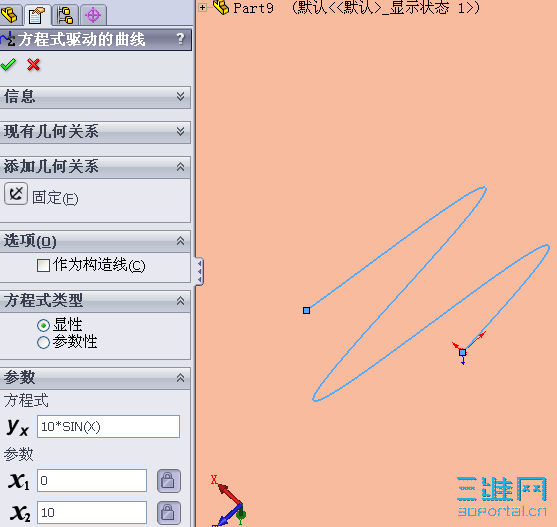Screen dimensions: 557x527
Task: Select the curve's left endpoint
Action: coord(307,310)
